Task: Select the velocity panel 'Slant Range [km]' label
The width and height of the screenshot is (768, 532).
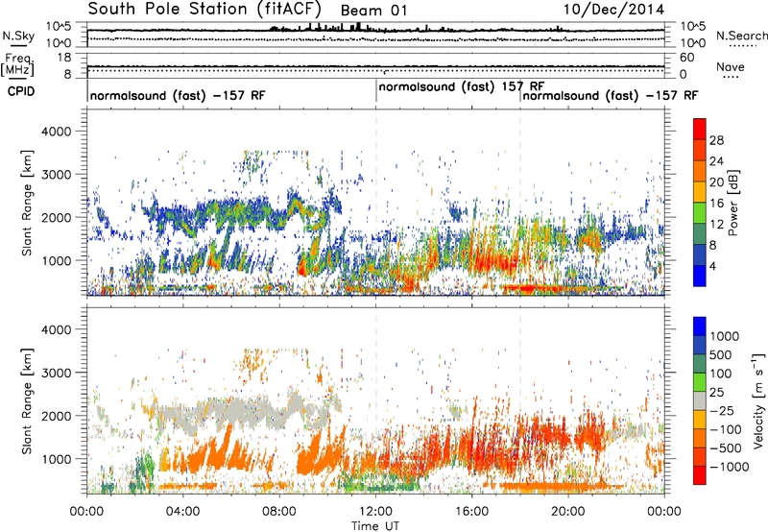Action: (x=27, y=401)
